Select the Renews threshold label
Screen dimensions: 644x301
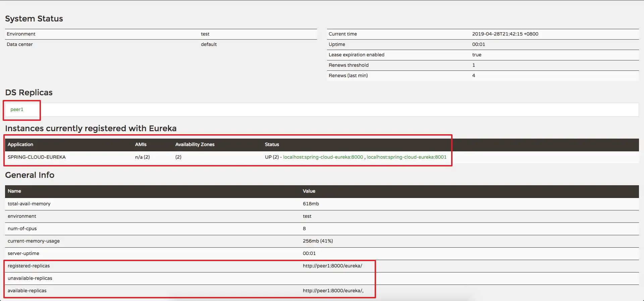348,65
